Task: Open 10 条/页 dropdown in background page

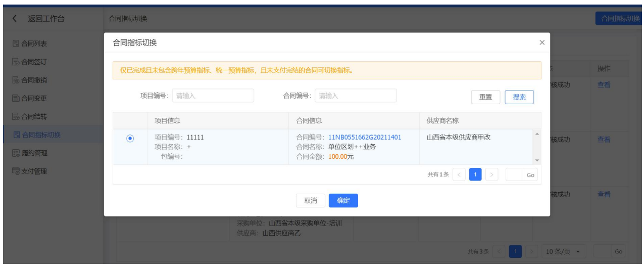Action: pyautogui.click(x=563, y=251)
